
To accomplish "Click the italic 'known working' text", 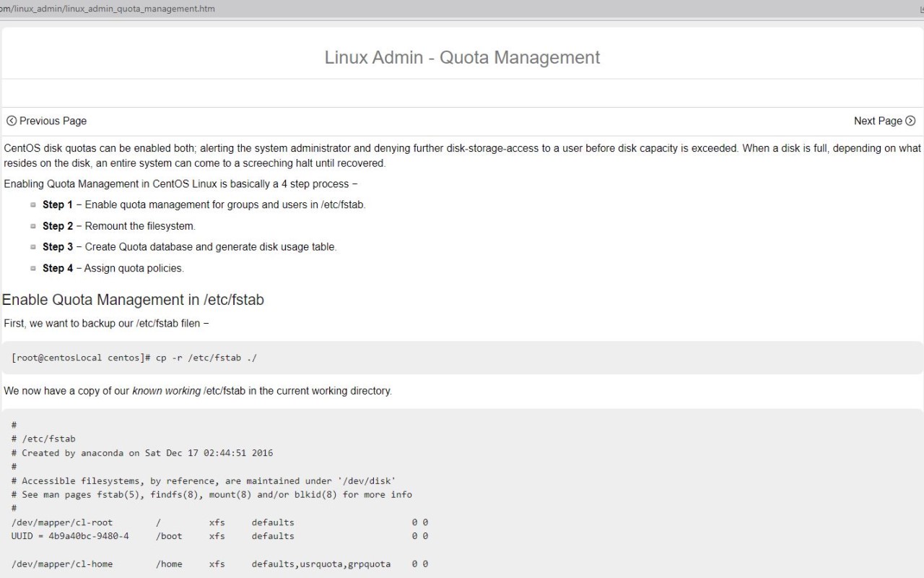I will pos(166,391).
